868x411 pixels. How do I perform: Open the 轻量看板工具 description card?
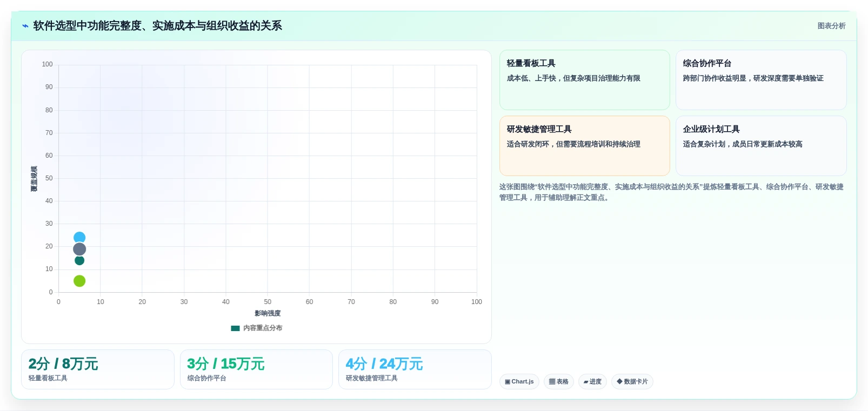585,80
